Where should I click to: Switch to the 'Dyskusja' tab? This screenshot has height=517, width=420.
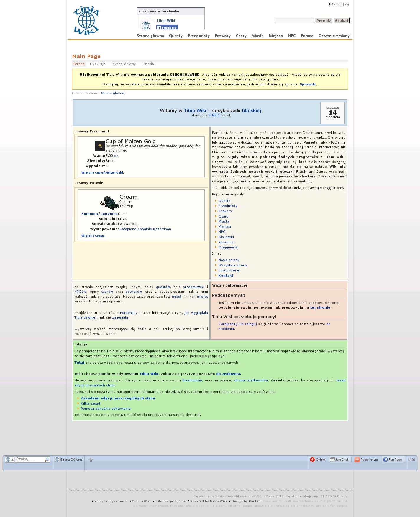pos(98,64)
